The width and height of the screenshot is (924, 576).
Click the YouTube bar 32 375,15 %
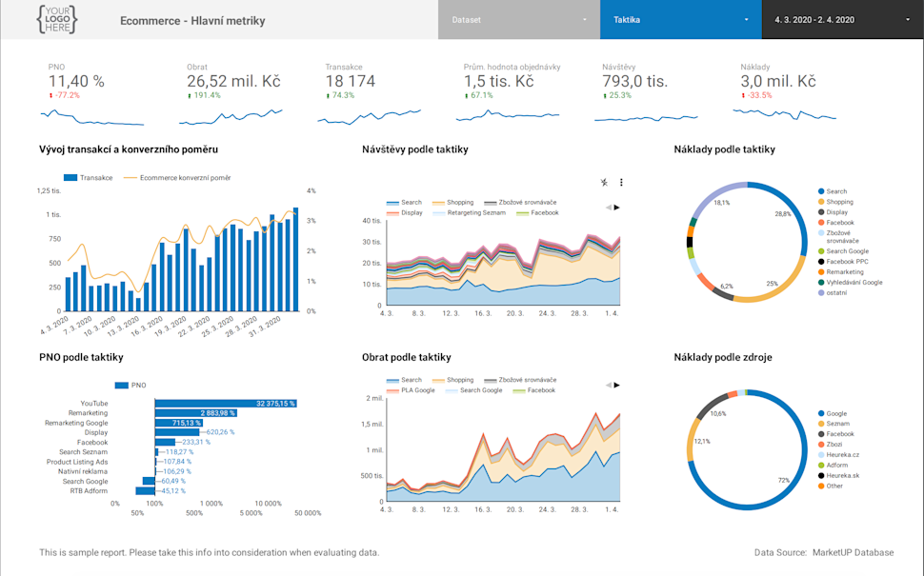point(226,404)
